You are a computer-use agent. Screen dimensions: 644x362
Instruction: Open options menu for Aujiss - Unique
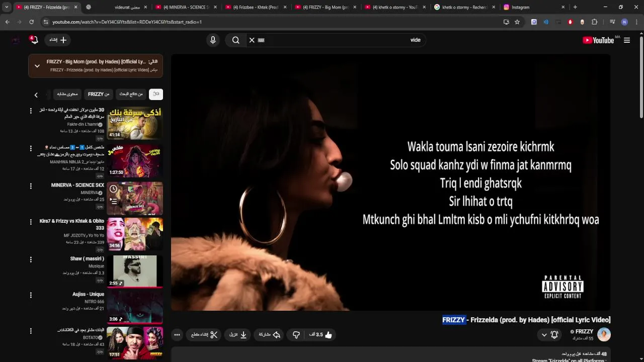point(31,295)
